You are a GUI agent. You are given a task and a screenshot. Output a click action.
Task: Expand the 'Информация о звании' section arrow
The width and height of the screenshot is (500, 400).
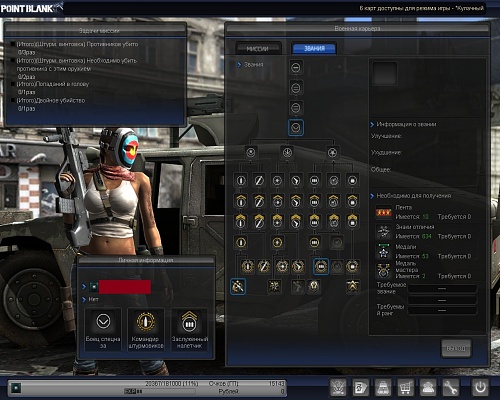click(372, 124)
